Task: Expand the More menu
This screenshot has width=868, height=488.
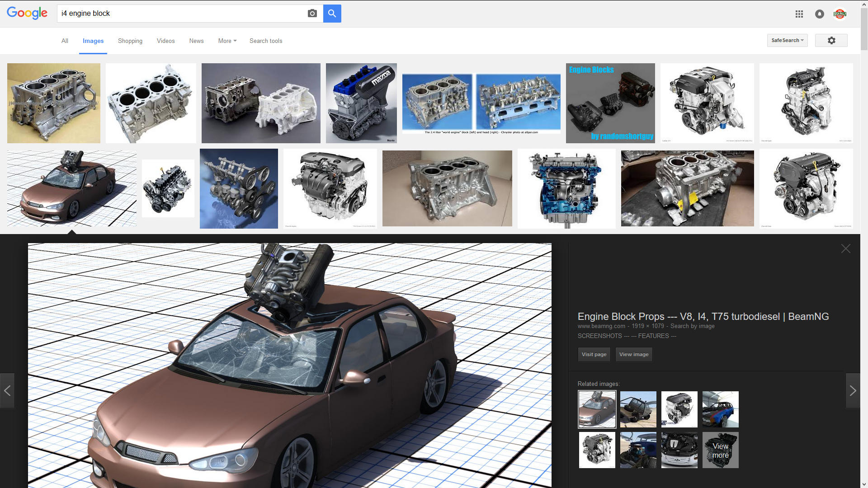Action: (x=227, y=41)
